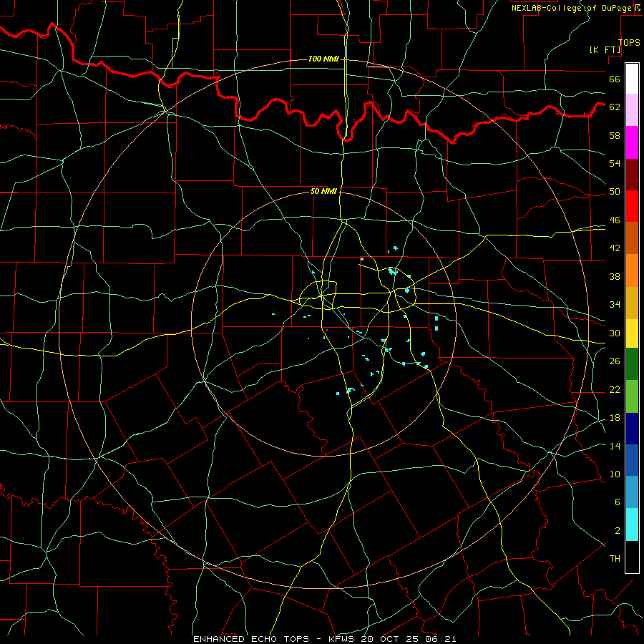The height and width of the screenshot is (644, 644).
Task: Click the legend value "2"
Action: pyautogui.click(x=618, y=530)
